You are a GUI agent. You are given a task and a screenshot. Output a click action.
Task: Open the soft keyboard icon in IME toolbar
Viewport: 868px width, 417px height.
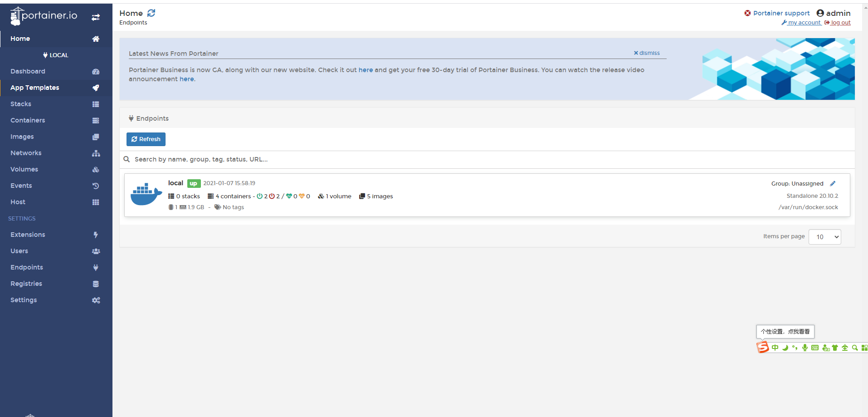tap(815, 348)
